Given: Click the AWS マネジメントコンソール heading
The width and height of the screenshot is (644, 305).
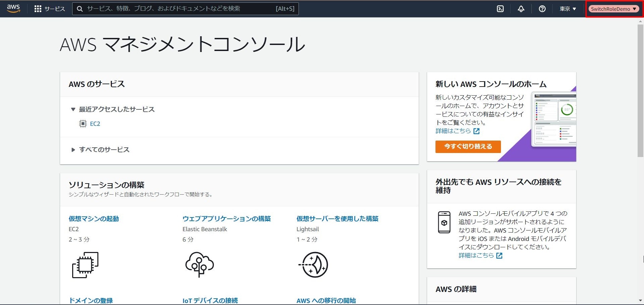Looking at the screenshot, I should [x=182, y=44].
